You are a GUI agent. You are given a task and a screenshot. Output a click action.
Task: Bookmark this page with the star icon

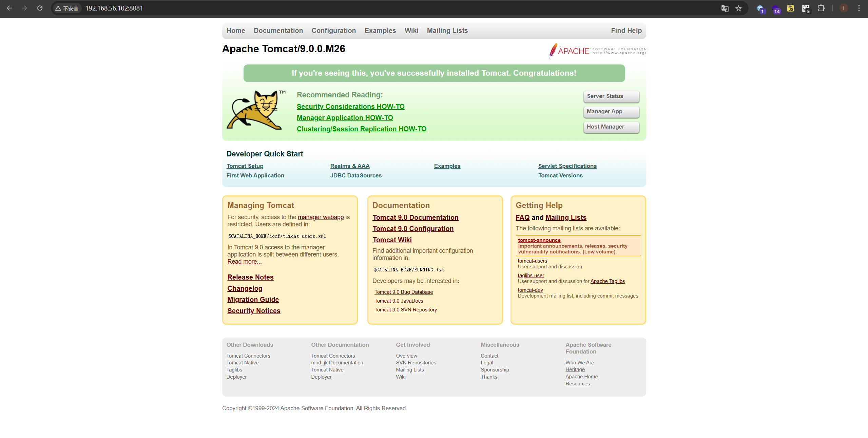[738, 8]
